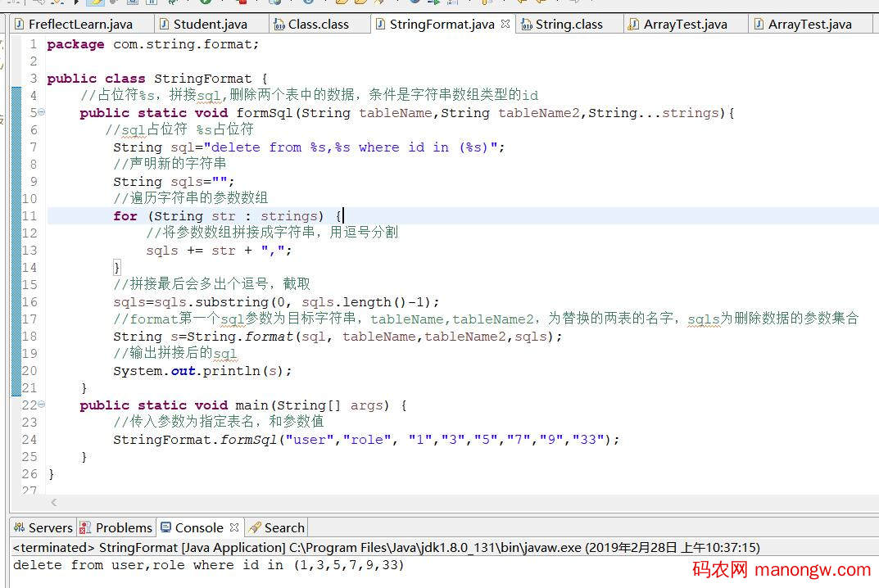Click the editor horizontal scrollbar left arrow

55,502
